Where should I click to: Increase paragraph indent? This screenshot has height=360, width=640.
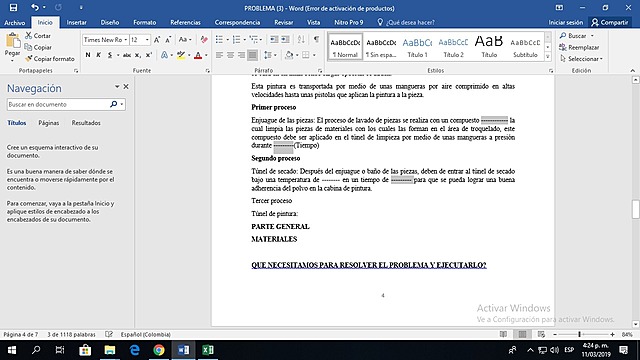285,40
